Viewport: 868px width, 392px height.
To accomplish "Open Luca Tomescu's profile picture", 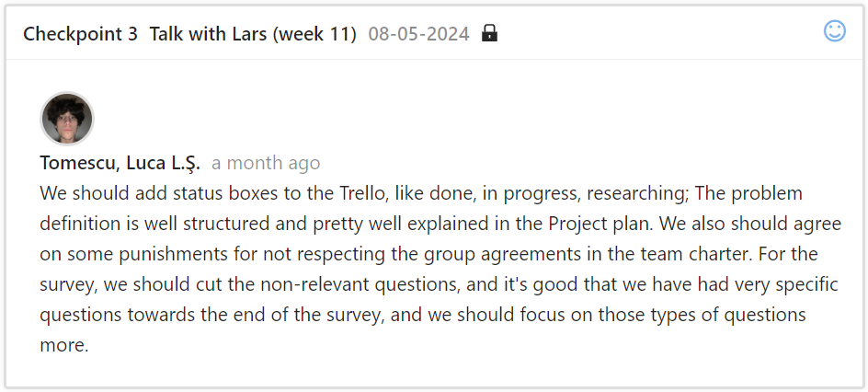I will coord(67,119).
